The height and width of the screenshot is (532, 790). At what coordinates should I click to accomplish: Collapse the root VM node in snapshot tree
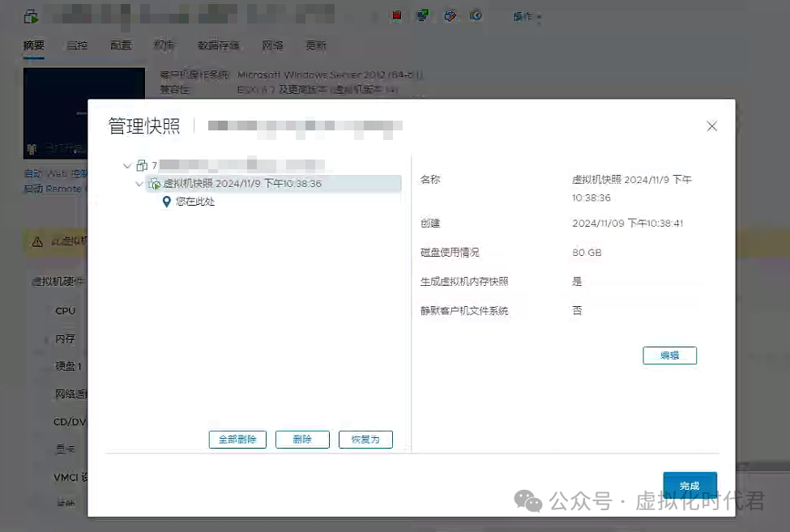pos(127,166)
